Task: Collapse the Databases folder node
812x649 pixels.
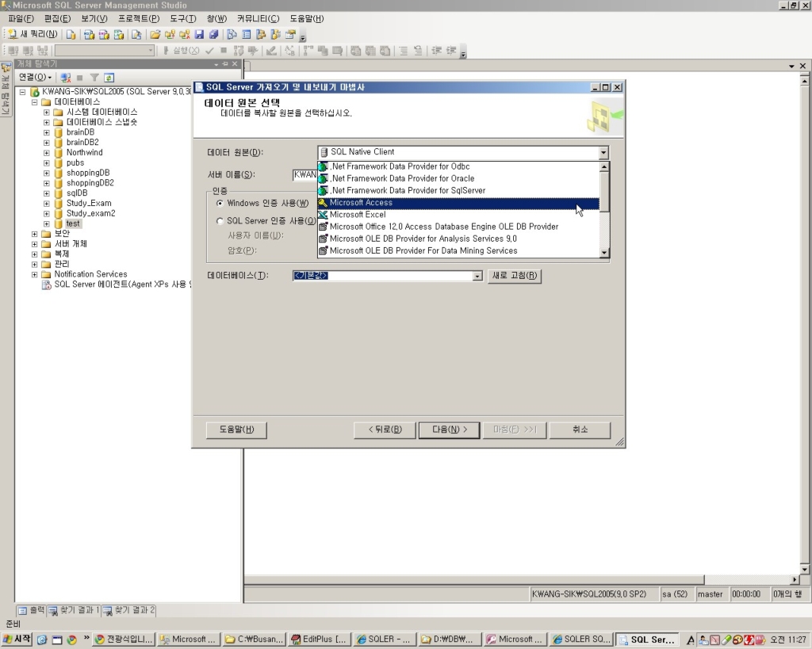Action: click(x=35, y=102)
